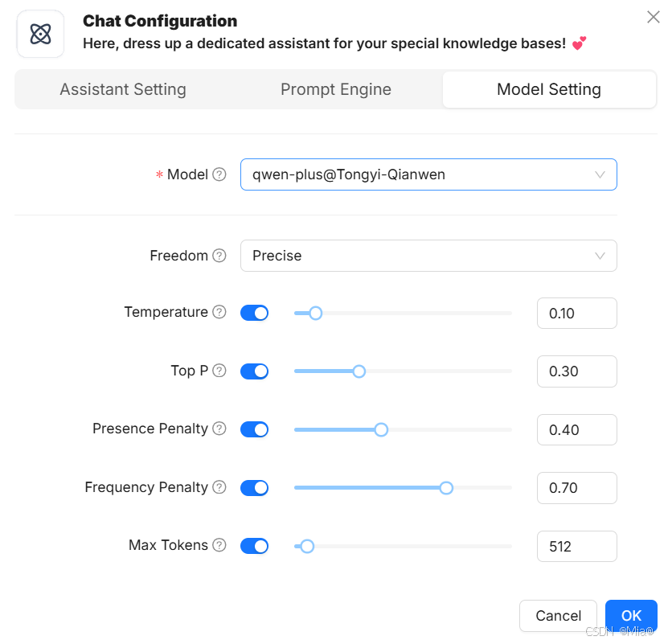Switch off the Max Tokens toggle
This screenshot has height=644, width=668.
(x=254, y=546)
